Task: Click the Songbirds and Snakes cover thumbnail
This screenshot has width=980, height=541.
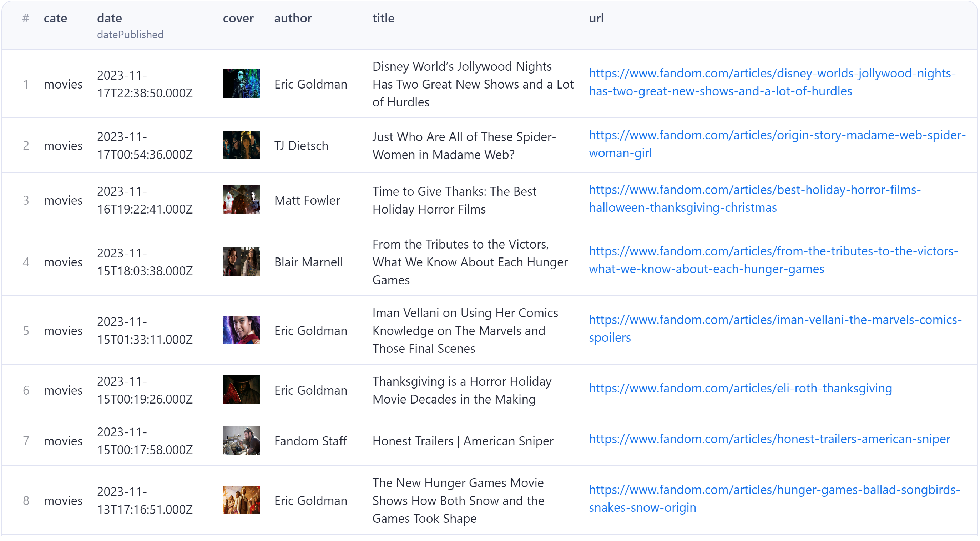Action: pos(241,500)
